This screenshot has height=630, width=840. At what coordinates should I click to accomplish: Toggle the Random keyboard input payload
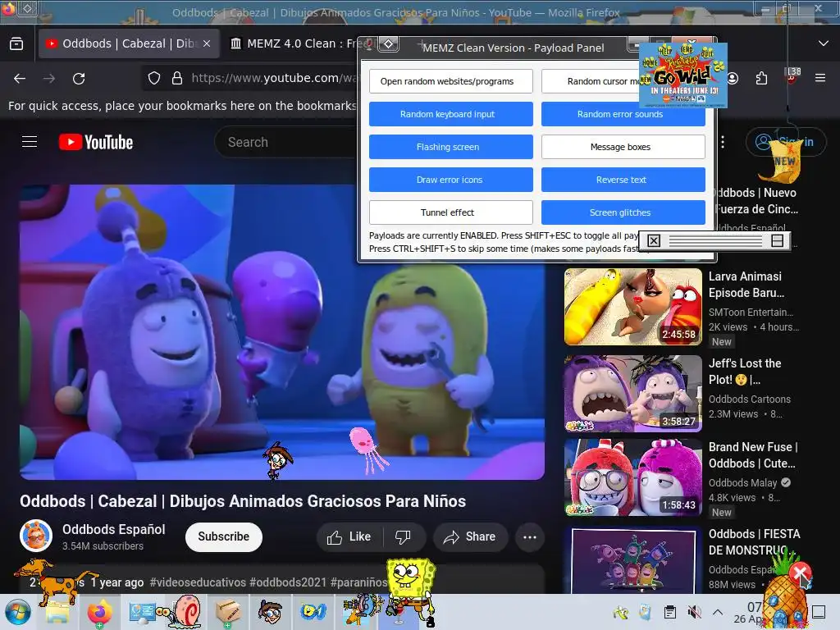point(450,114)
